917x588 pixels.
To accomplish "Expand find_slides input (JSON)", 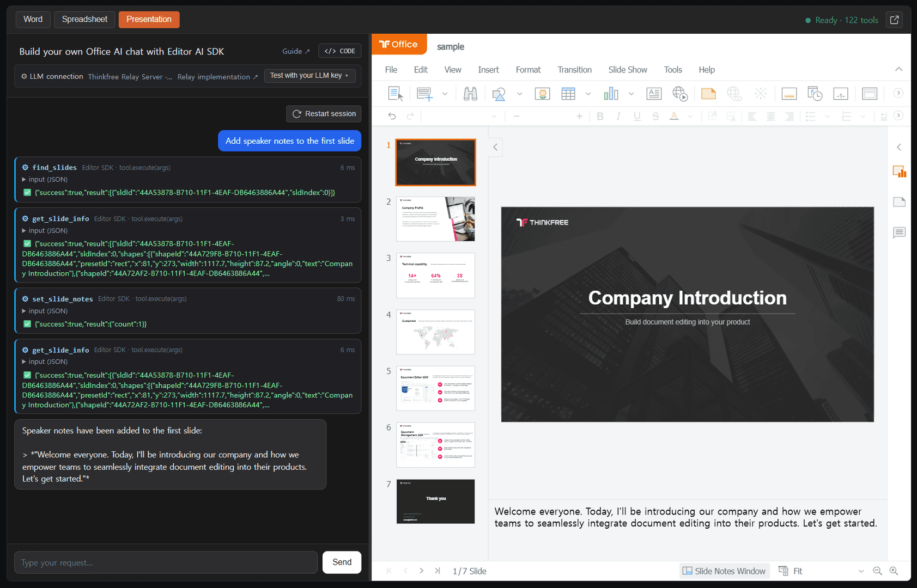I will pos(45,180).
